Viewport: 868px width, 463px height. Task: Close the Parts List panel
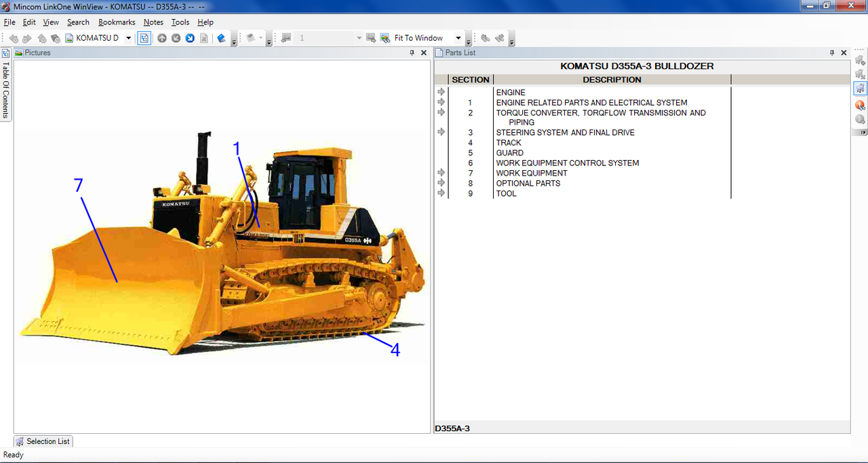point(844,53)
